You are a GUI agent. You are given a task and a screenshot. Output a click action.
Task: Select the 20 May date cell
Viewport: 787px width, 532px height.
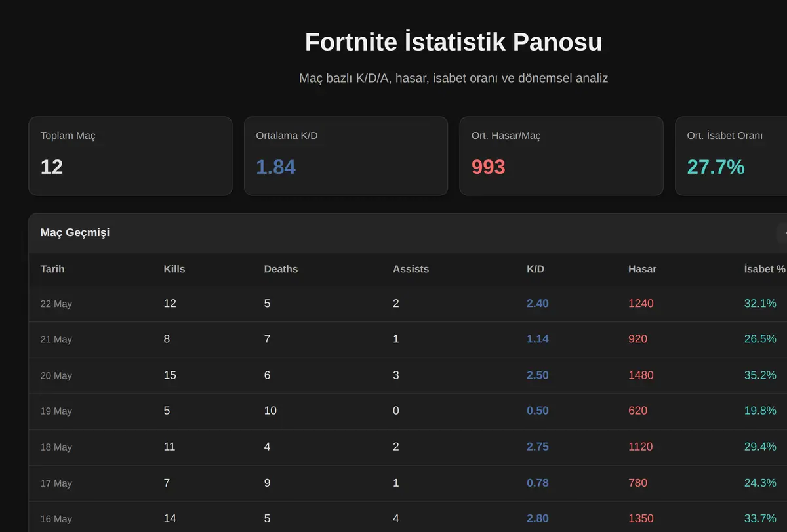coord(56,375)
